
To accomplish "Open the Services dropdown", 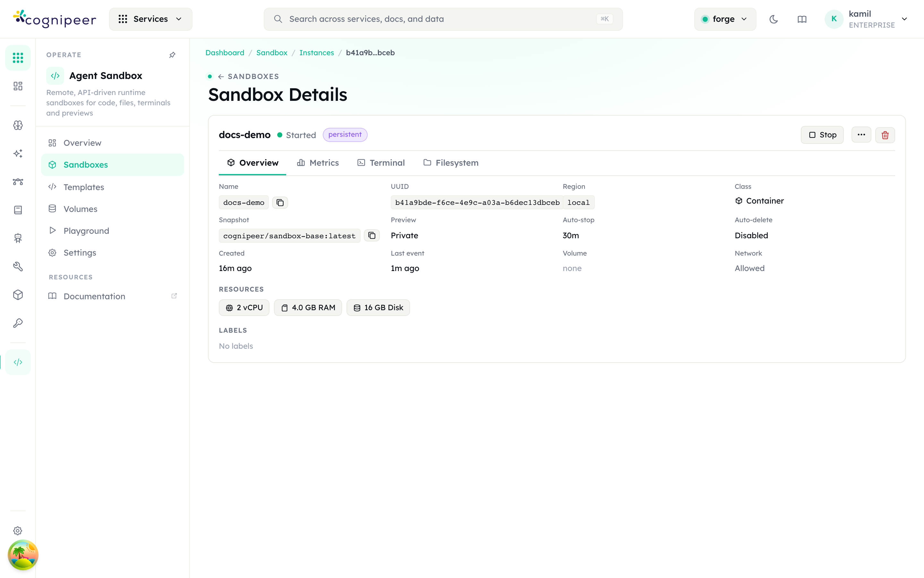I will coord(150,19).
